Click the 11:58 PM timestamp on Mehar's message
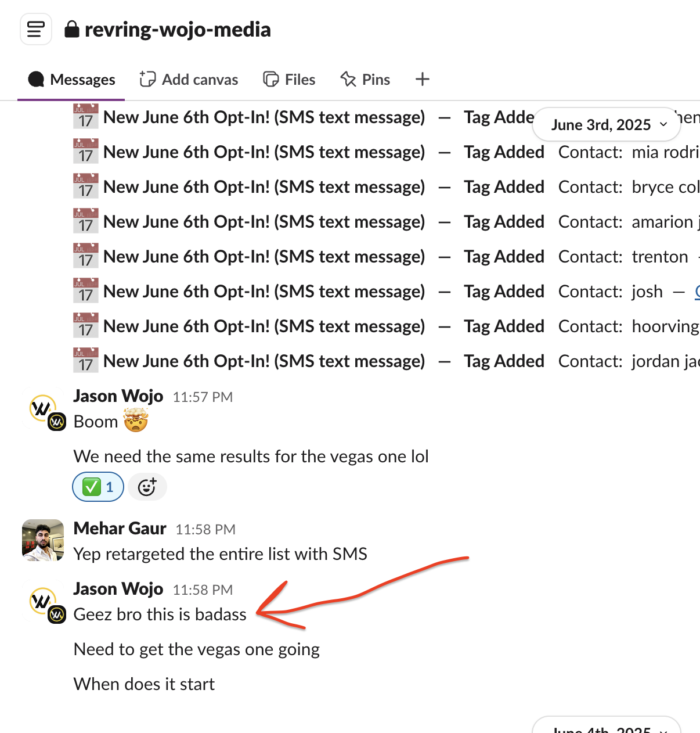 click(204, 529)
